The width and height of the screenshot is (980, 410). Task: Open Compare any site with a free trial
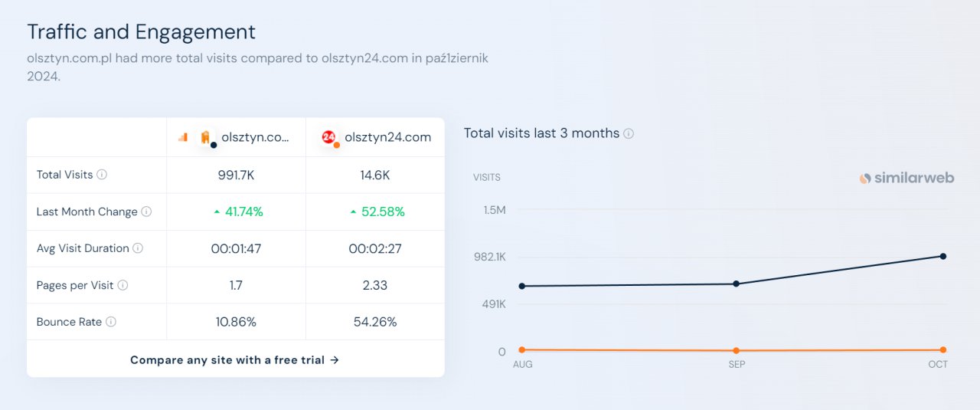coord(235,359)
